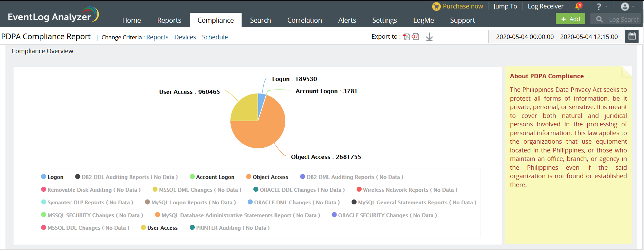The image size is (644, 250).
Task: Go to the LogMe tab
Action: coord(423,20)
